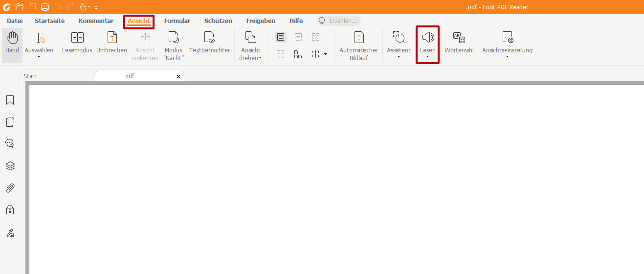Start Automatischer Bildlauf auto scroll
This screenshot has height=274, width=644.
[x=359, y=46]
